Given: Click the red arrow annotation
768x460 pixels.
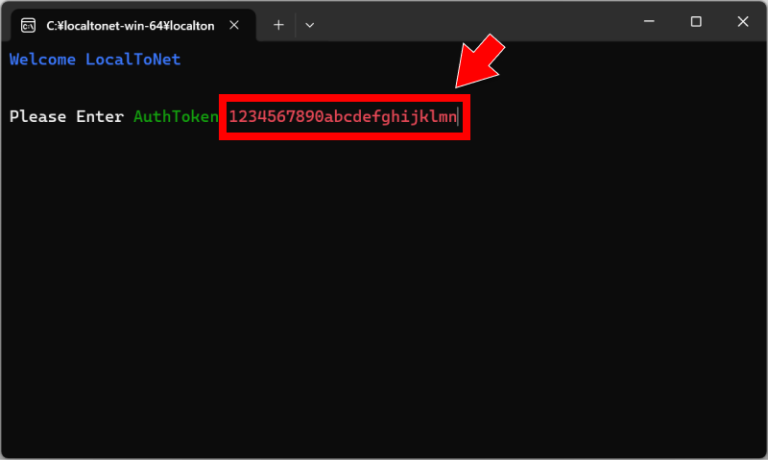Looking at the screenshot, I should [482, 62].
